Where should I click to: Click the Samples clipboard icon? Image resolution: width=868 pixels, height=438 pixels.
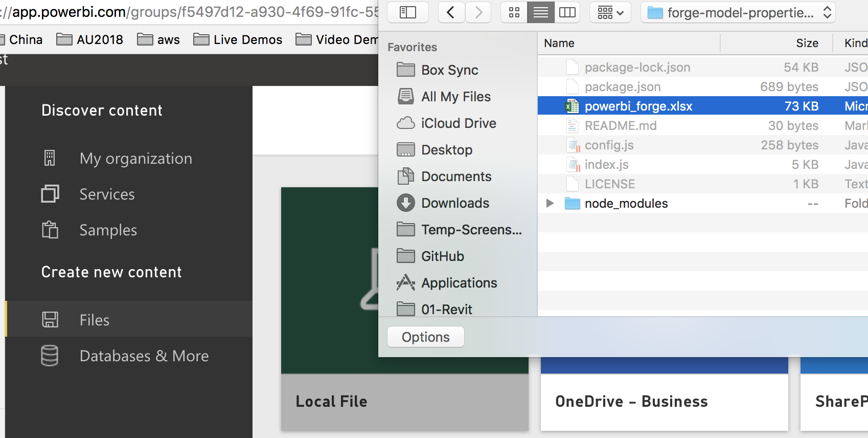tap(50, 230)
